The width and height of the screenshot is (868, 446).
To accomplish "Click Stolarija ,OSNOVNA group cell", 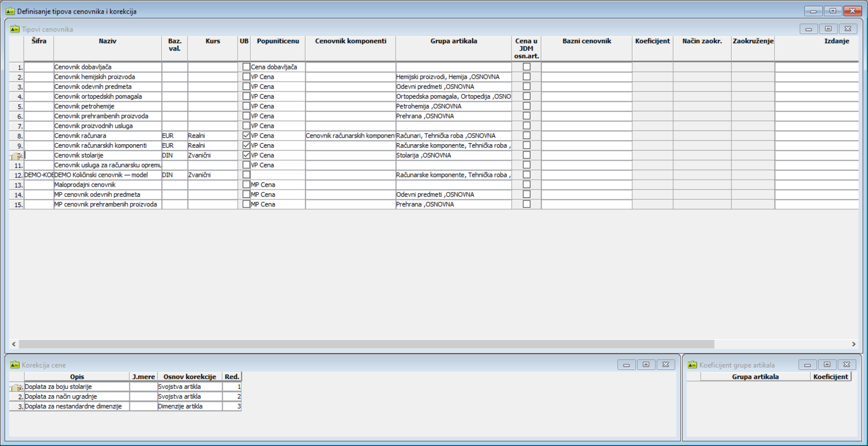I will 453,156.
